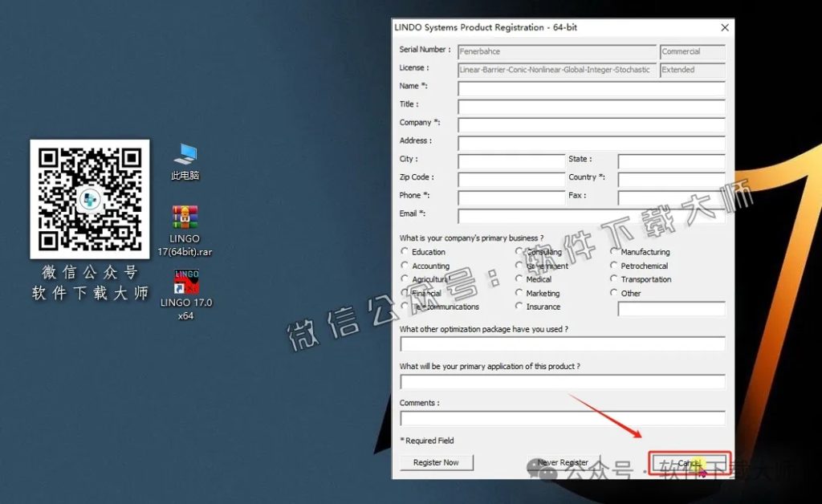Focus the Company text field
This screenshot has height=504, width=822.
click(591, 125)
